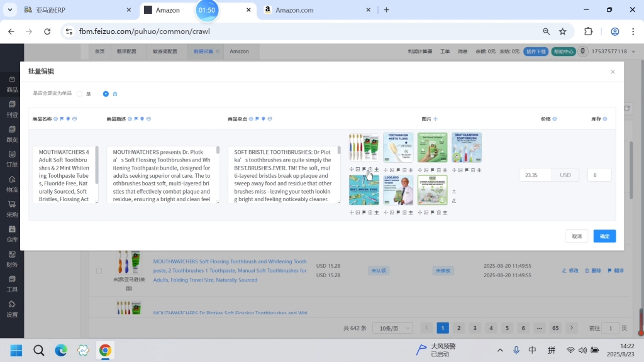Switch to the Amazon page tab
The height and width of the screenshot is (362, 644).
[239, 52]
